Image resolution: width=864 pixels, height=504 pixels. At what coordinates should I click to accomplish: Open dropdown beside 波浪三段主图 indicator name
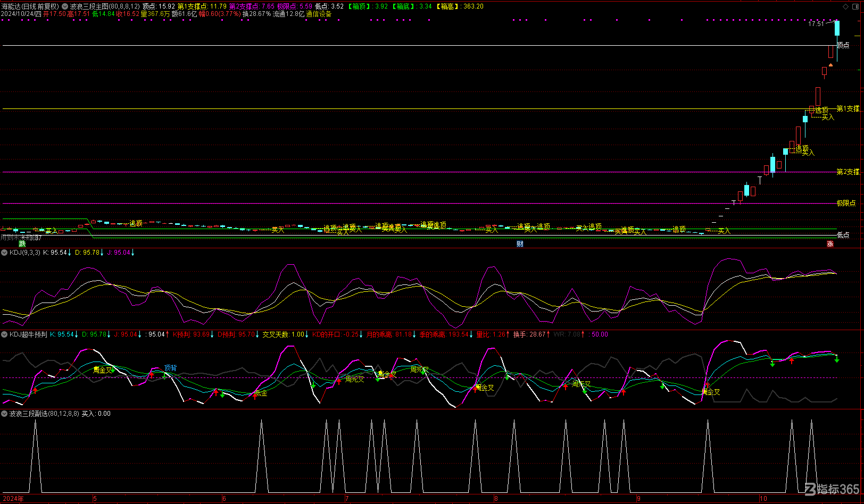(x=65, y=6)
